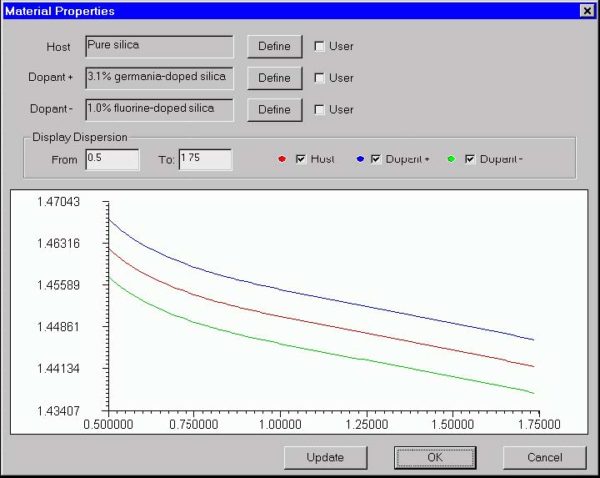Click the fluorine-doped silica field
Image resolution: width=600 pixels, height=478 pixels.
point(159,110)
